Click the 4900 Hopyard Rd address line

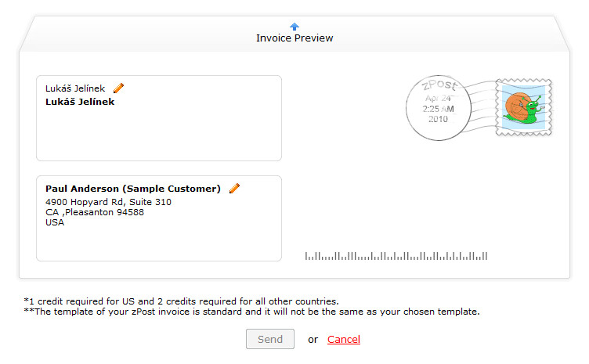pos(108,202)
